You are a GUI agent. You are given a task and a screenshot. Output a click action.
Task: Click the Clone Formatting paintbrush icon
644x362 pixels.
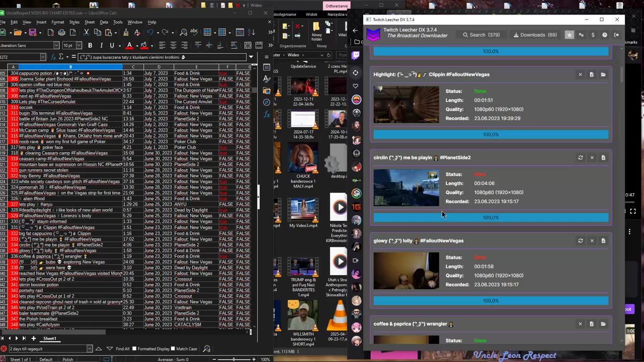tap(126, 33)
